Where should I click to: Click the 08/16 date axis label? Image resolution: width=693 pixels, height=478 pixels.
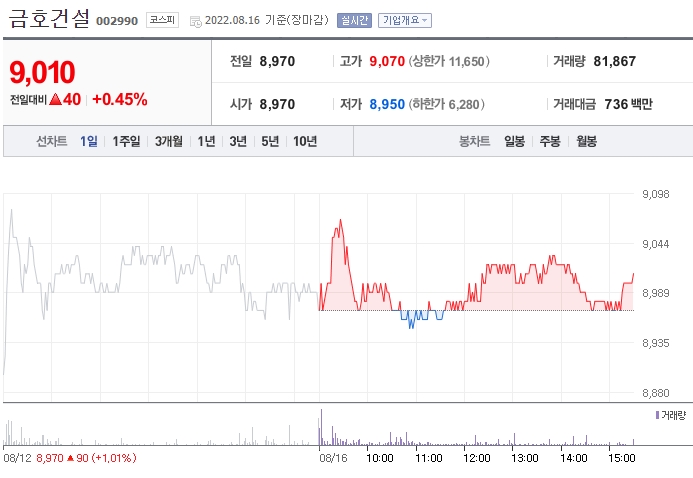(333, 458)
